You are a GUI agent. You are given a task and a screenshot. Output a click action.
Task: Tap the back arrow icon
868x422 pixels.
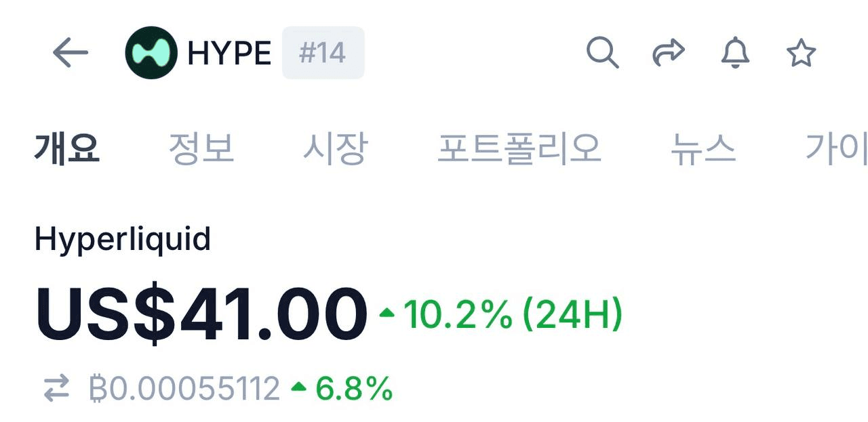click(71, 53)
